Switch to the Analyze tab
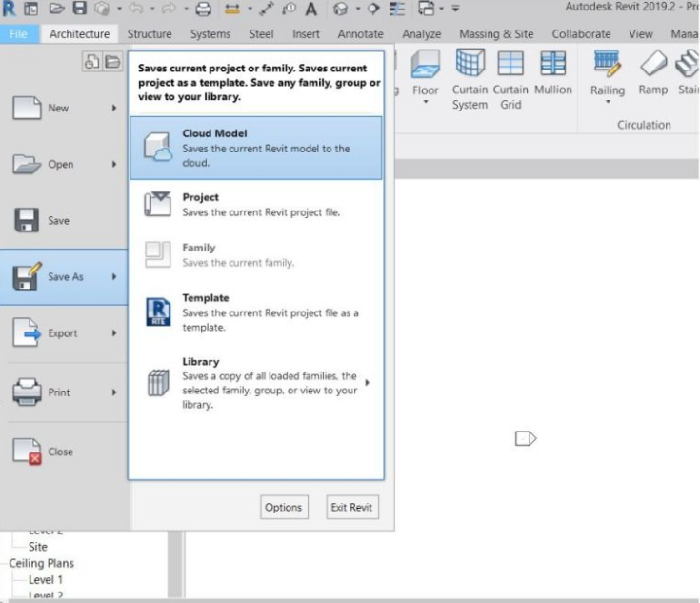Image resolution: width=700 pixels, height=603 pixels. 421,34
